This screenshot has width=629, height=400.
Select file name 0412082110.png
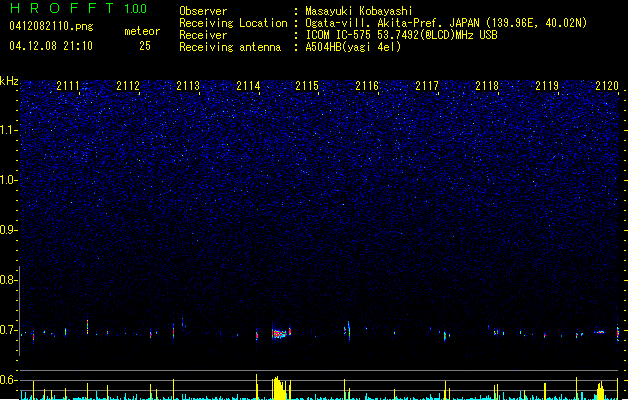click(x=51, y=26)
